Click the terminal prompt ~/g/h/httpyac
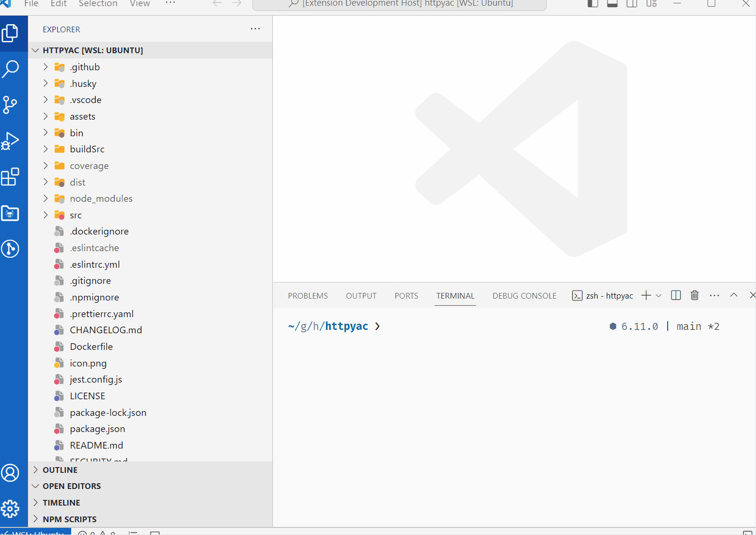 point(328,327)
